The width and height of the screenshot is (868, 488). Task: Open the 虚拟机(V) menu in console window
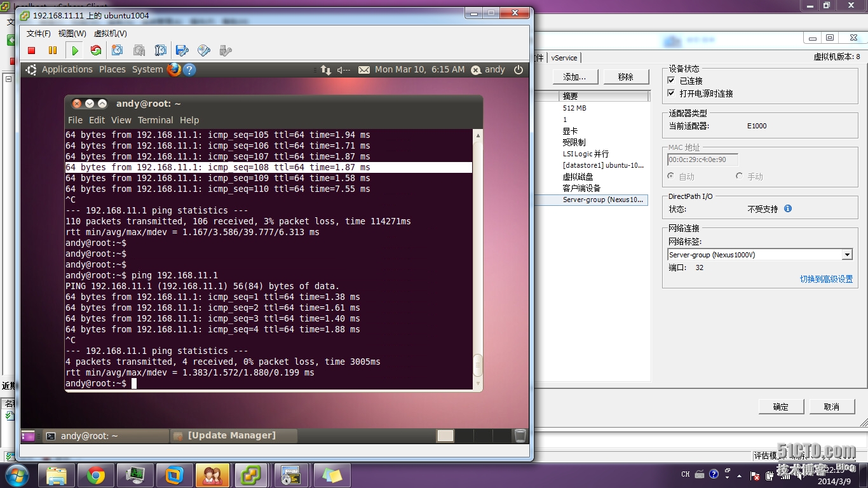pos(110,34)
